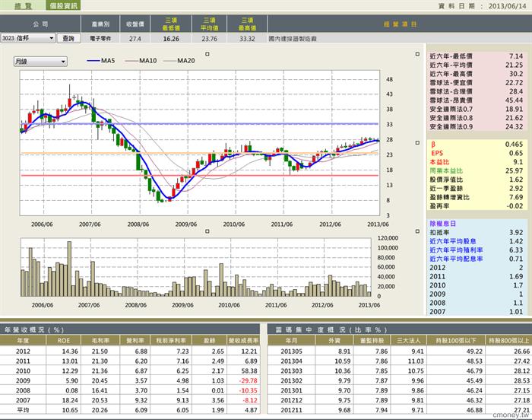The height and width of the screenshot is (420, 532).
Task: Toggle the MA5 legend line
Action: [101, 61]
